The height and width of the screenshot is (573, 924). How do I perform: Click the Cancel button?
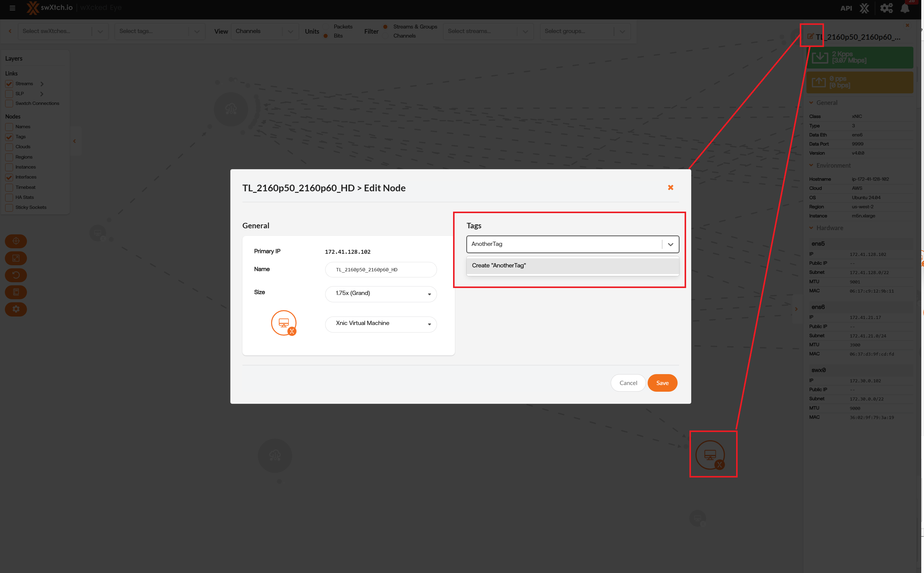coord(628,383)
